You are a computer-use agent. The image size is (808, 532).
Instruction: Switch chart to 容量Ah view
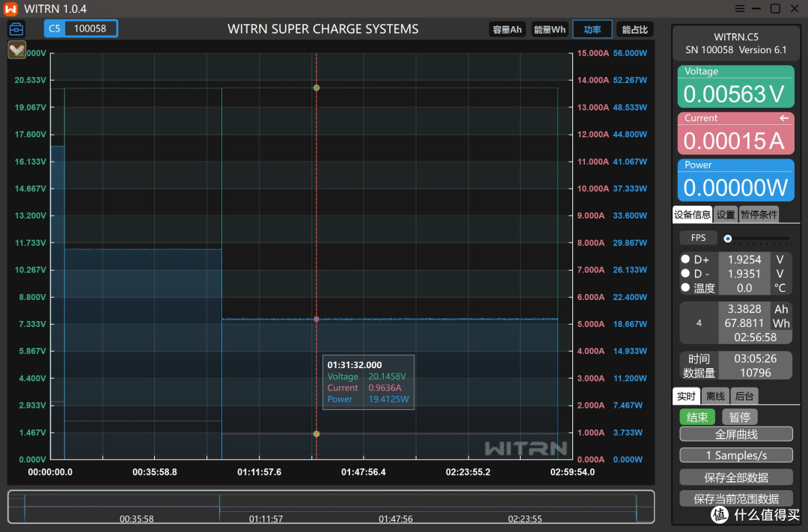[507, 29]
